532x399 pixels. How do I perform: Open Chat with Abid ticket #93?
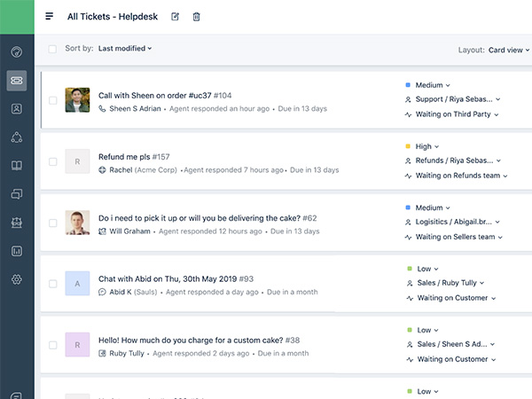(x=176, y=279)
